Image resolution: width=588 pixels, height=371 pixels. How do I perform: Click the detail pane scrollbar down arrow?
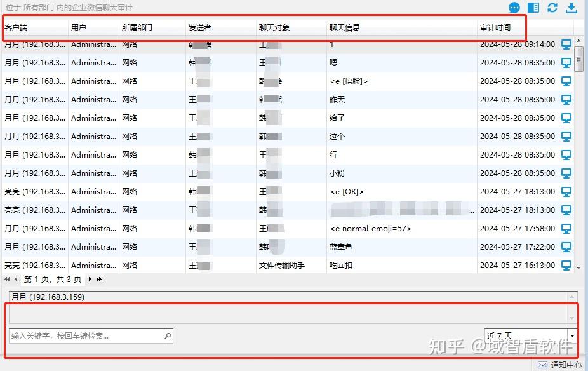coord(572,318)
